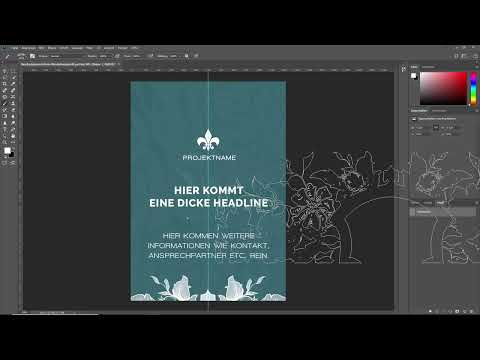Open the brush tool preset picker in options bar
Image resolution: width=480 pixels, height=360 pixels.
(x=7, y=56)
